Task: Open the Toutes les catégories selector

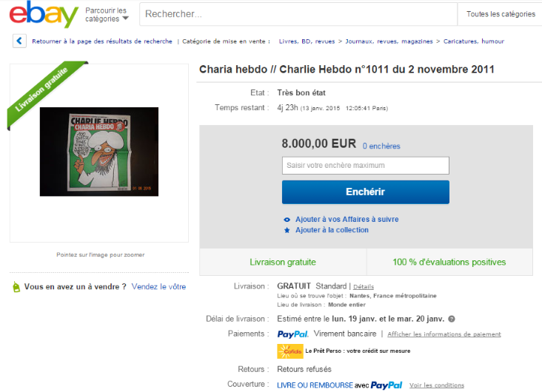Action: click(500, 14)
